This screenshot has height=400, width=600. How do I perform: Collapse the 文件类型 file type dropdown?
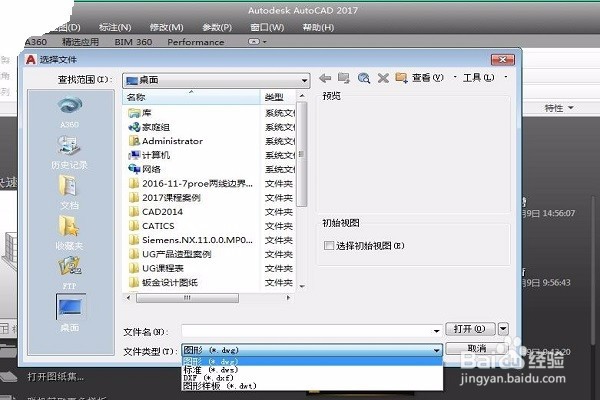(436, 350)
